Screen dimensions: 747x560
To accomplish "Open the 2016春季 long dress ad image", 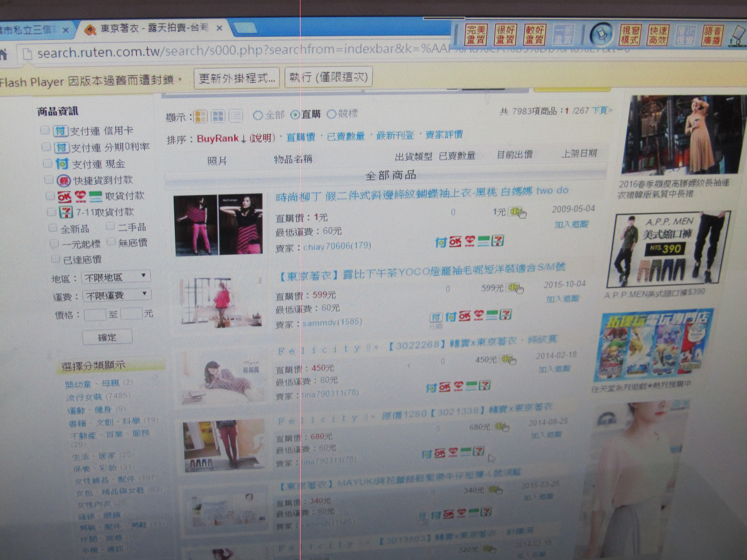I will click(684, 135).
